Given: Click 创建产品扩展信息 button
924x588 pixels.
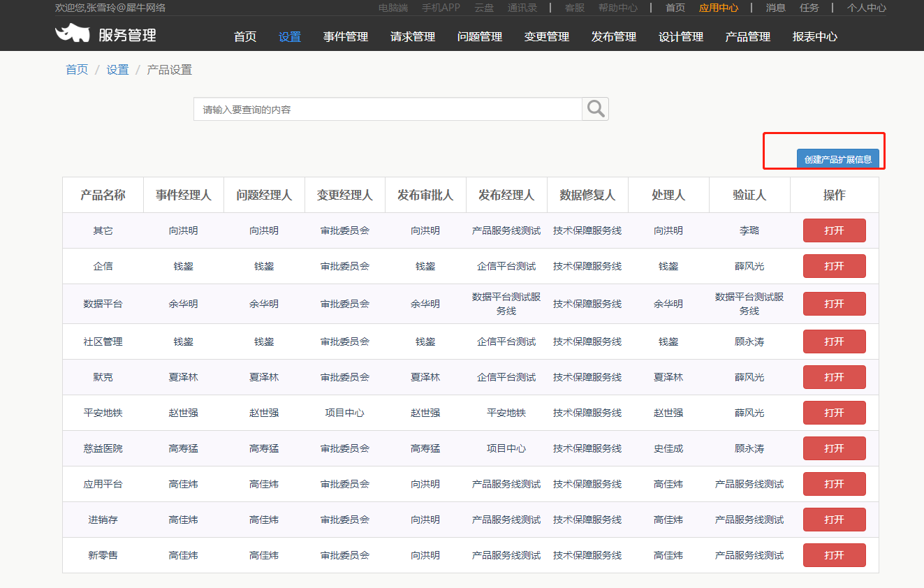Looking at the screenshot, I should tap(837, 159).
